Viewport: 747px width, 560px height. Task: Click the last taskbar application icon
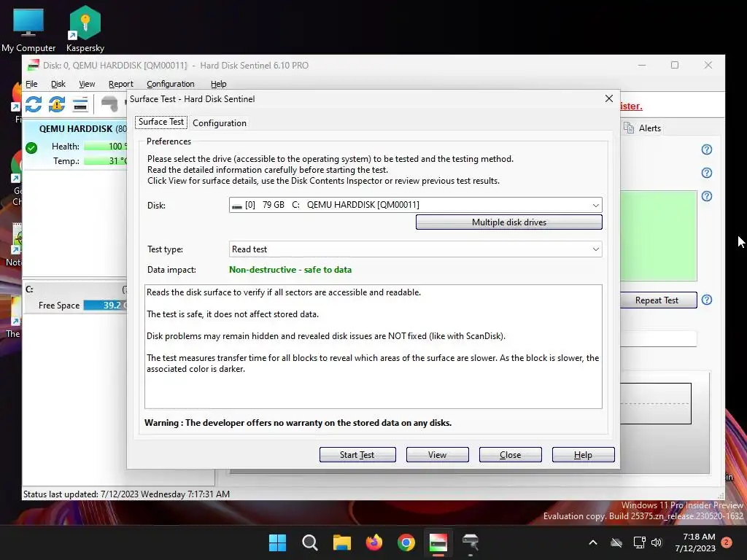click(x=471, y=542)
